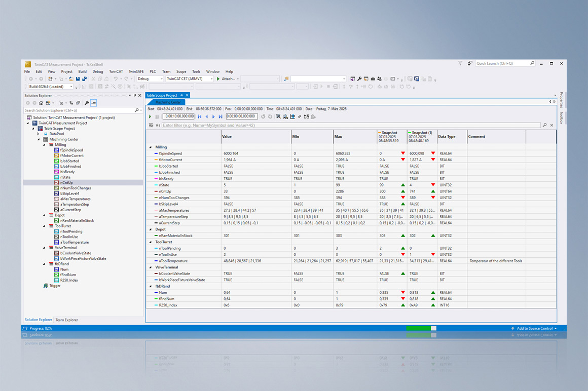Collapse the Milling group in the table
This screenshot has width=588, height=391.
coord(151,147)
